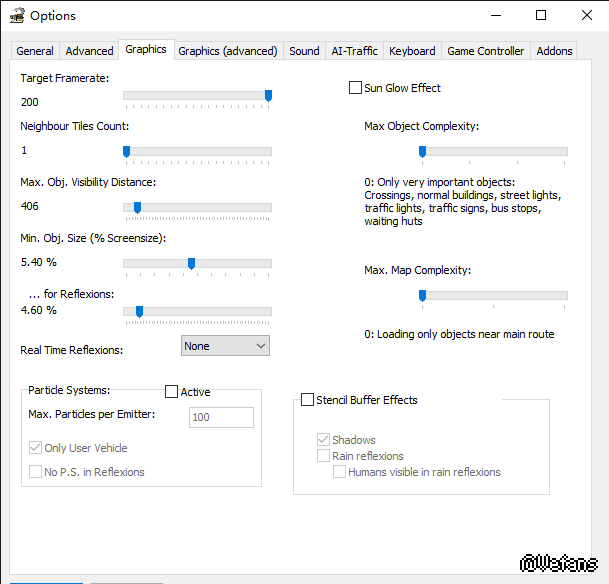Click the Max. Obj. Visibility Distance slider
The height and width of the screenshot is (584, 609).
(x=137, y=208)
